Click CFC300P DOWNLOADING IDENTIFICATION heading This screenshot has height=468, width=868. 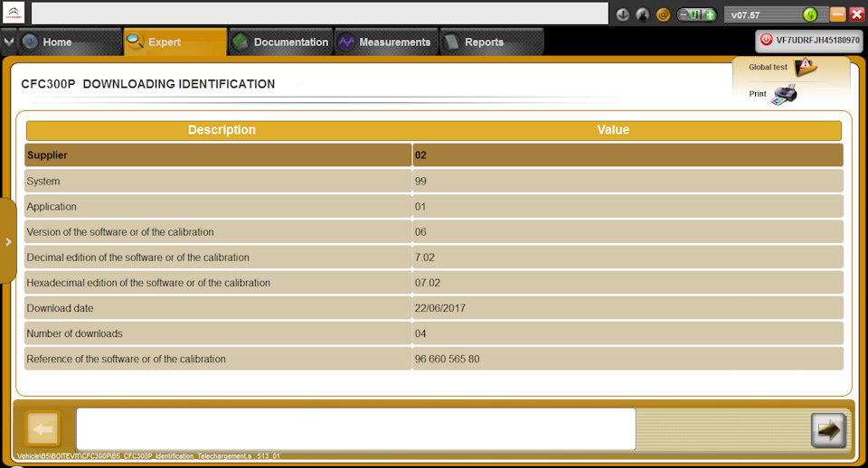[147, 84]
